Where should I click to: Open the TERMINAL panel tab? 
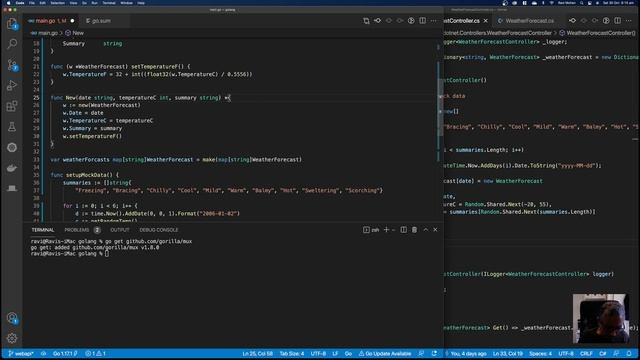coord(43,230)
